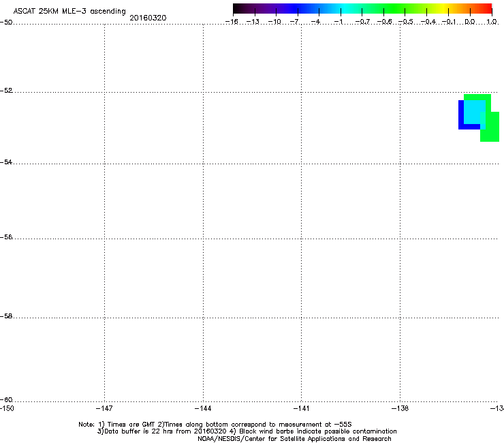Viewport: 504px width, 443px height.
Task: Click the note line about times being GMT
Action: 215,425
